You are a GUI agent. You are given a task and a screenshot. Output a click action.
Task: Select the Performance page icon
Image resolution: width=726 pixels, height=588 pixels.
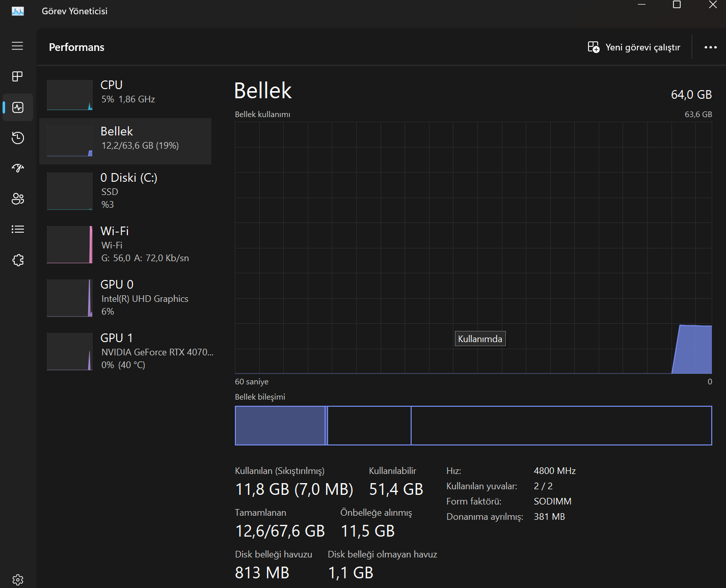[x=18, y=107]
